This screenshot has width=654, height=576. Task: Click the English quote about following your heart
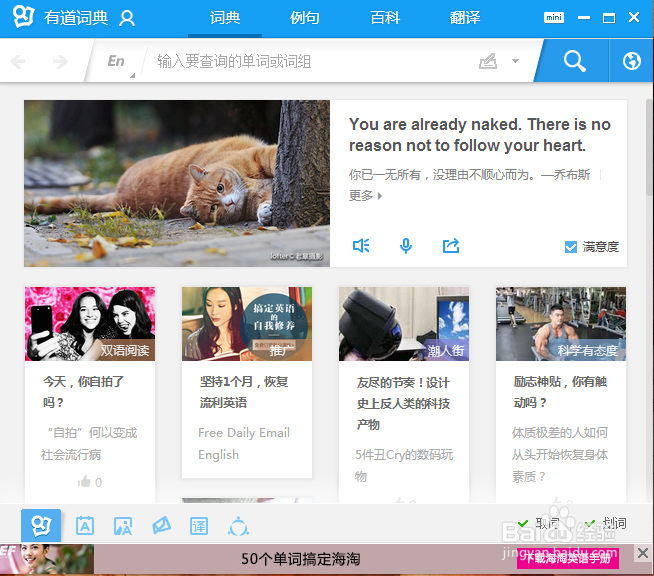pyautogui.click(x=480, y=135)
